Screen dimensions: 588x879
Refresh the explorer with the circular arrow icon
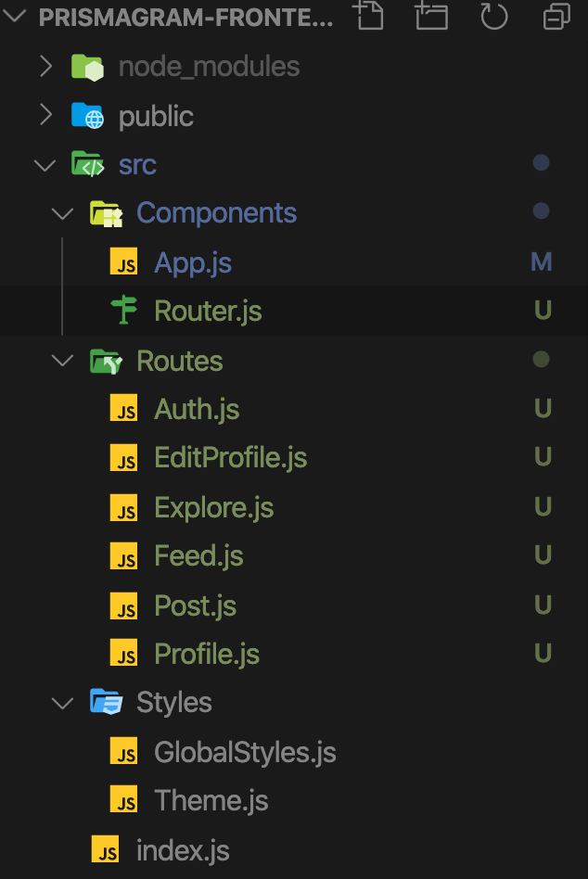tap(493, 16)
